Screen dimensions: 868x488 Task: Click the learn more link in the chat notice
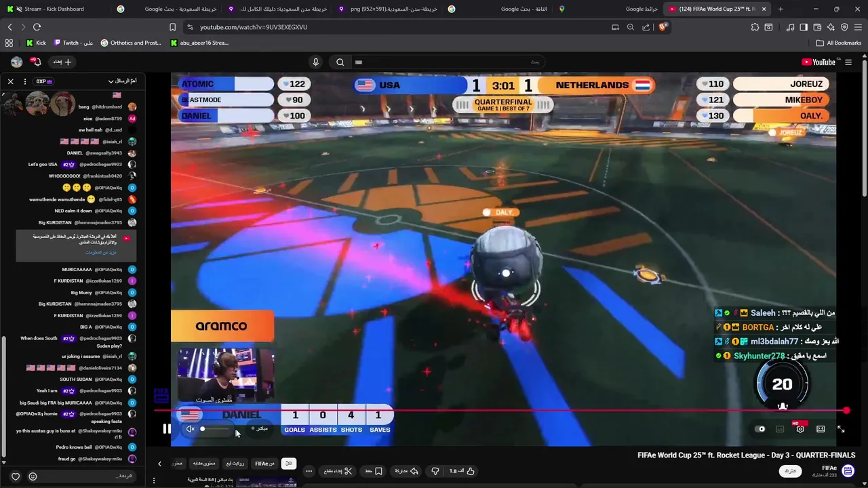[101, 252]
